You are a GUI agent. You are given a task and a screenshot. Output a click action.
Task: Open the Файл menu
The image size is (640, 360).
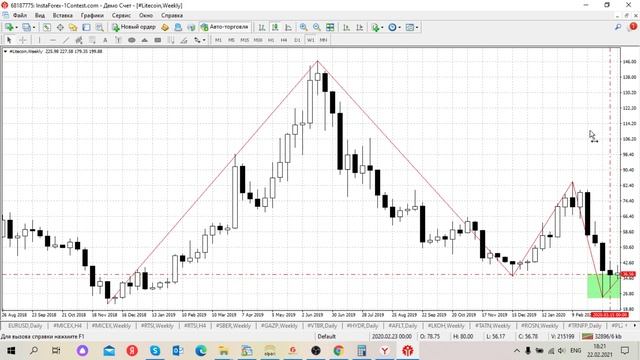point(20,16)
